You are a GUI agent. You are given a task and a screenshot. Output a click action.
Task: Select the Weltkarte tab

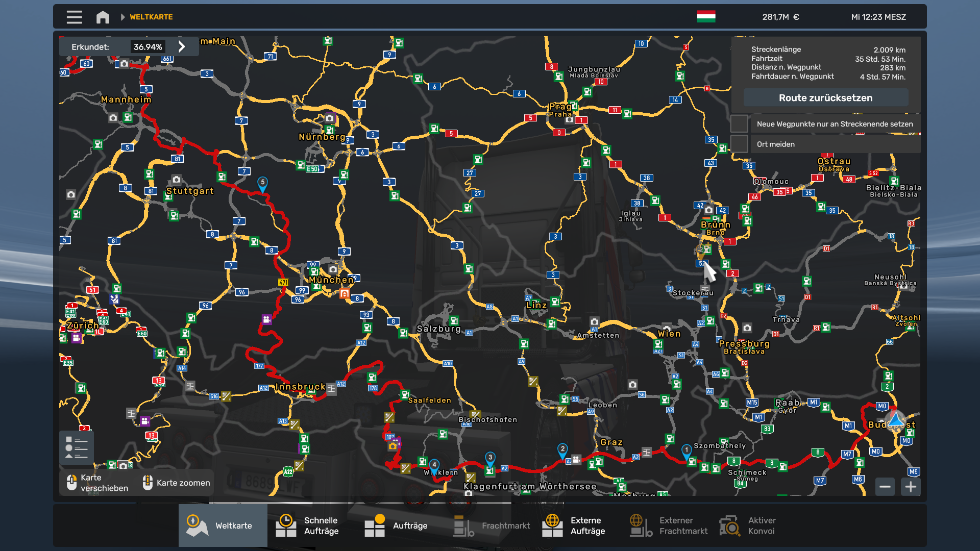(x=223, y=525)
